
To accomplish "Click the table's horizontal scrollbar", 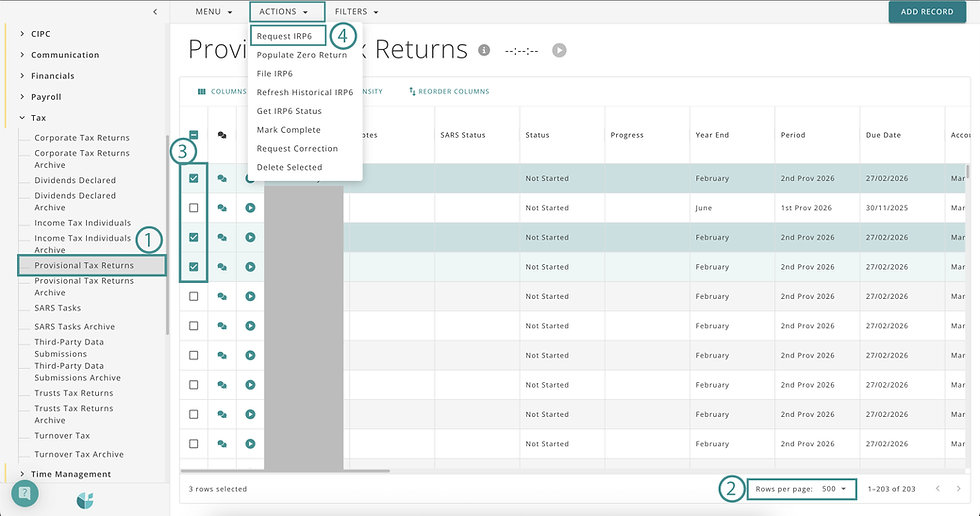I will pyautogui.click(x=285, y=471).
